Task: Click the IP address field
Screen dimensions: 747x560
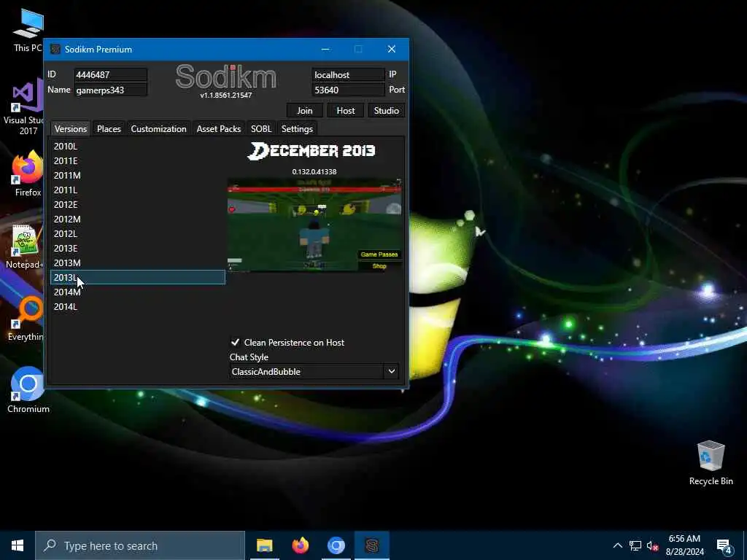Action: click(348, 75)
